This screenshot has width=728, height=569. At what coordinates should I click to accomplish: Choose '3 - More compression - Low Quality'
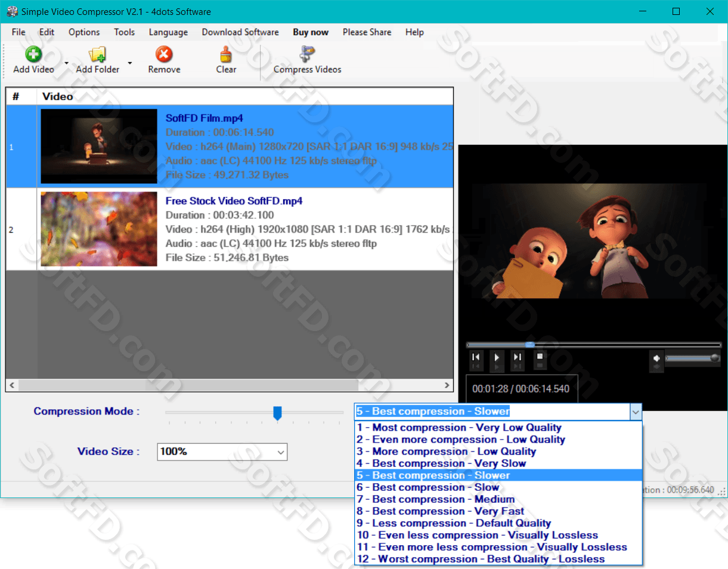[498, 452]
